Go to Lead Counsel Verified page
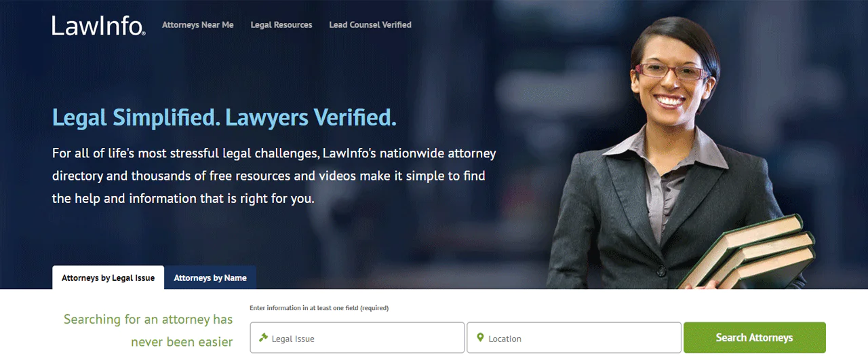 (x=370, y=24)
